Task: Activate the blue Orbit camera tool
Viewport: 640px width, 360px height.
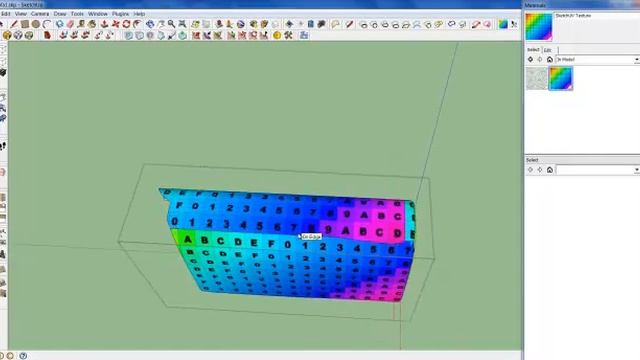Action: tap(150, 24)
